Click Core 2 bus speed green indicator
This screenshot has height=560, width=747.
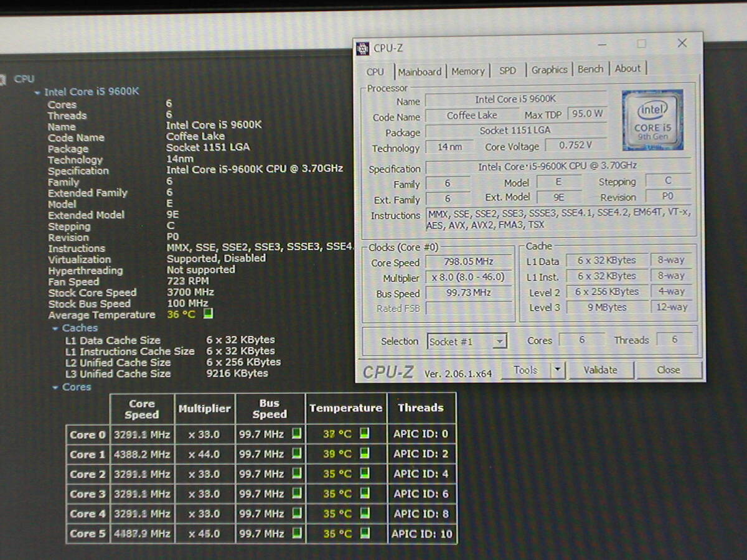point(297,474)
